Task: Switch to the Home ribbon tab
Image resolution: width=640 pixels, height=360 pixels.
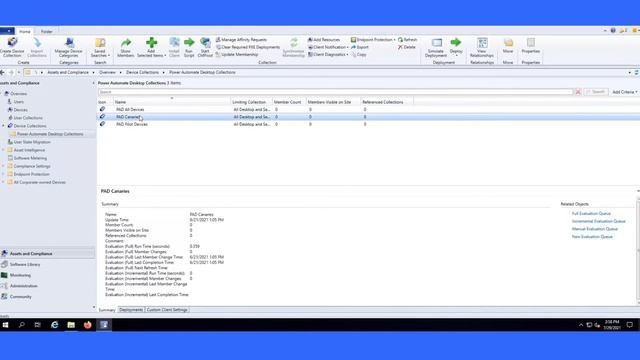Action: point(25,31)
